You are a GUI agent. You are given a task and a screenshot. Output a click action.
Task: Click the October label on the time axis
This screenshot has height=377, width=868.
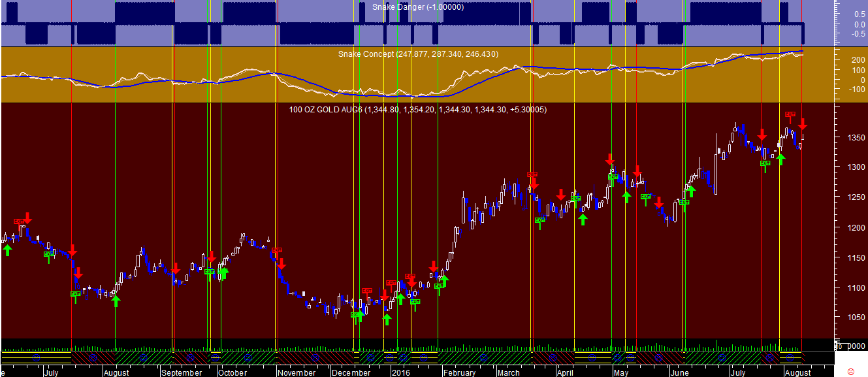(233, 373)
